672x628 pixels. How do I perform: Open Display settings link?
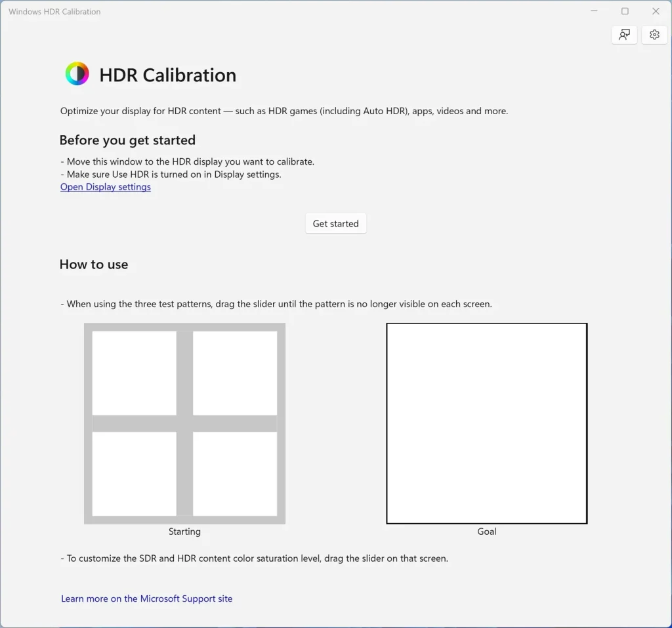(106, 187)
